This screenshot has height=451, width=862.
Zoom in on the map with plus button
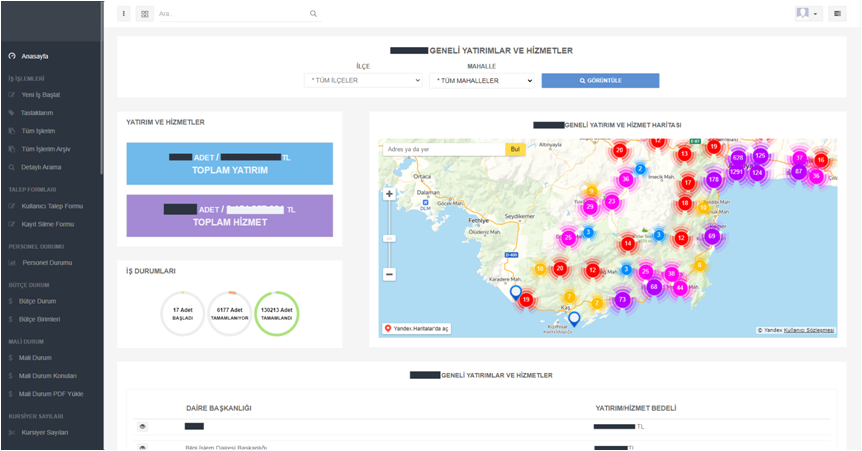(389, 194)
